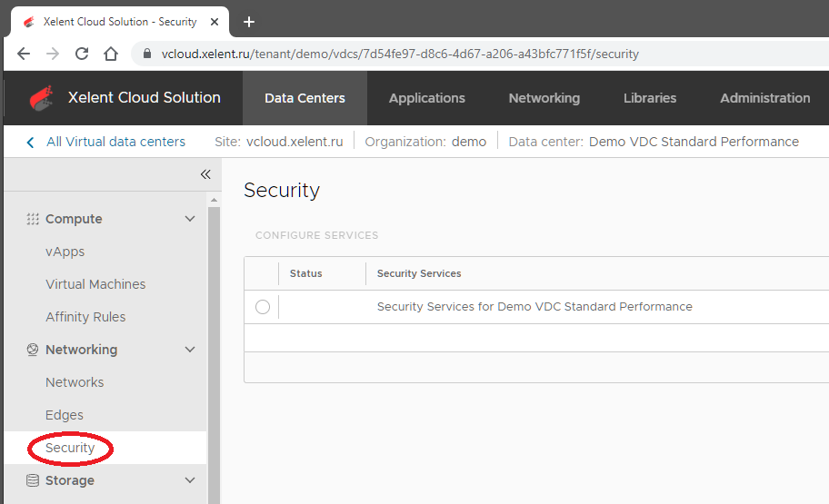Screen dimensions: 829x504
Task: Open the Administration top menu
Action: (765, 98)
